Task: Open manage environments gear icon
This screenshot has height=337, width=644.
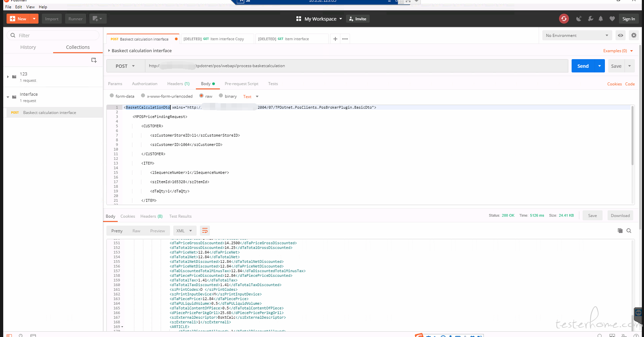Action: tap(634, 35)
